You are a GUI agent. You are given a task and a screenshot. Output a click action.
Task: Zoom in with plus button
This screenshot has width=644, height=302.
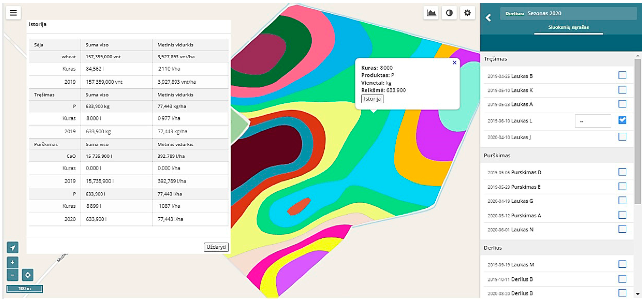(x=12, y=262)
